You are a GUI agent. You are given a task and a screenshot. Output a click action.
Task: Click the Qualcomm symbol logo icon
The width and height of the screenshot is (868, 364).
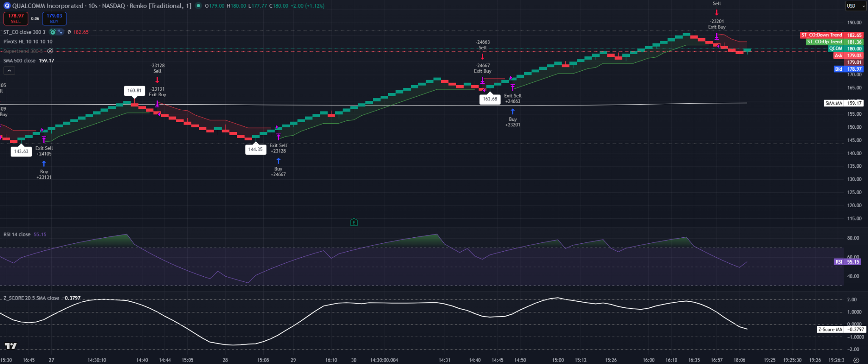[x=7, y=6]
